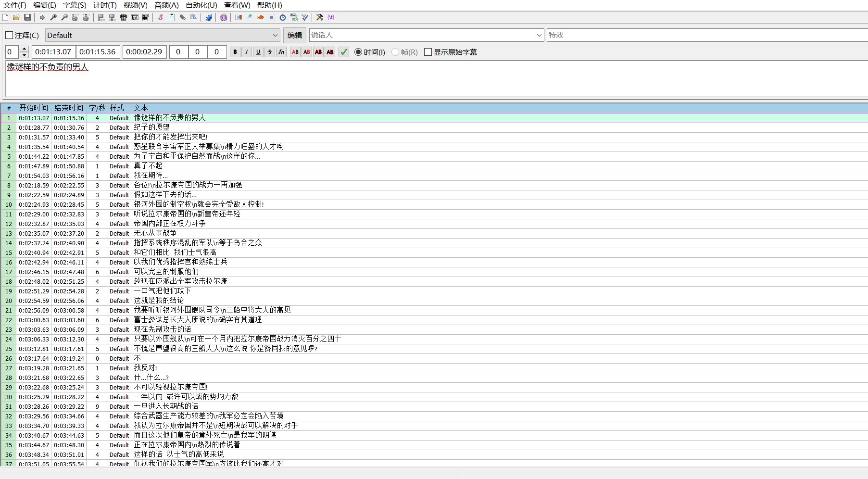This screenshot has height=479, width=868.
Task: Launch ASSDraw girl face icon
Action: (x=224, y=17)
